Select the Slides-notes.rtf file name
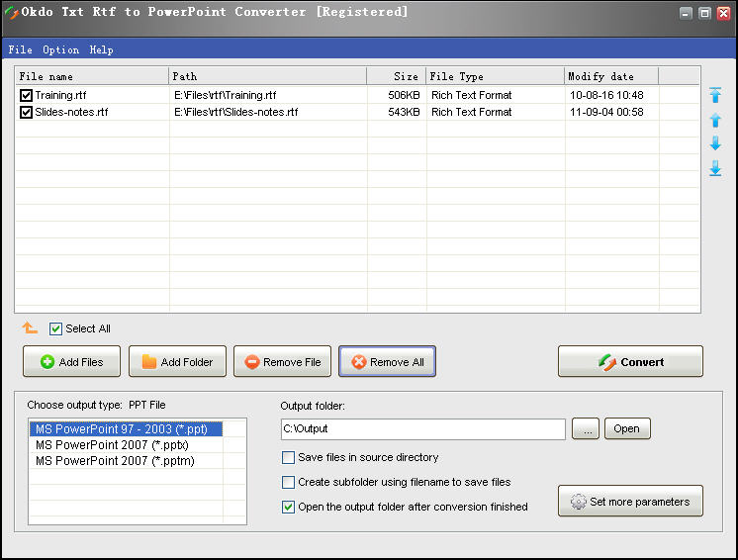 pyautogui.click(x=71, y=113)
